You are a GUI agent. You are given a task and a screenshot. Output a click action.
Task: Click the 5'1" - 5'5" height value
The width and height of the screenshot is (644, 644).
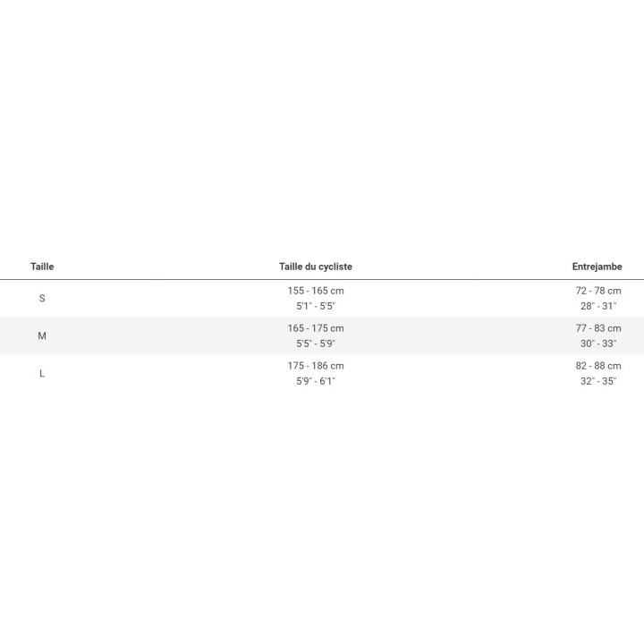(x=316, y=306)
